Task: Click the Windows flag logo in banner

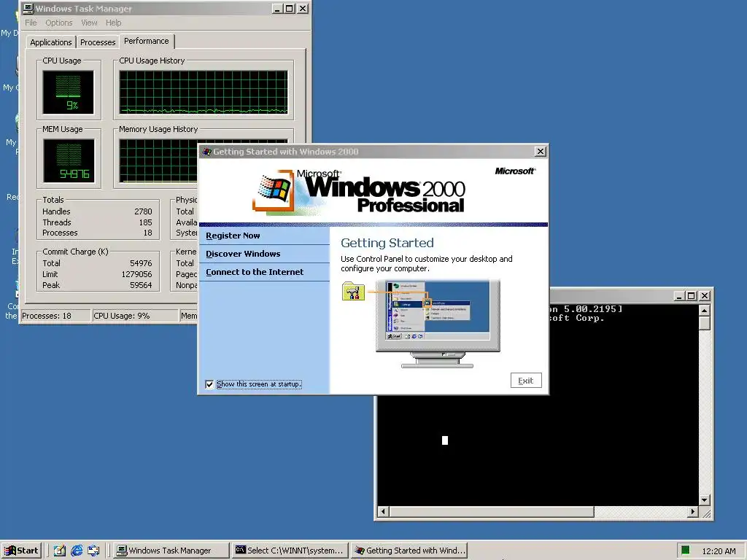Action: 274,190
